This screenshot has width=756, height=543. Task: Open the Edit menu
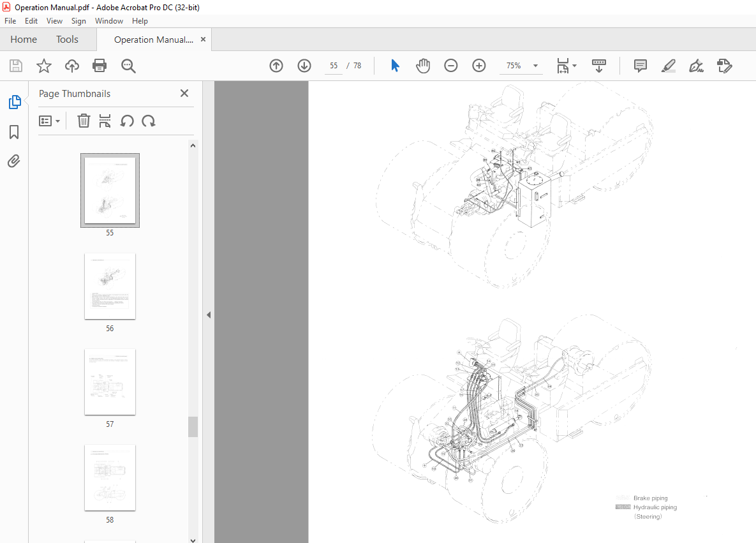pos(31,20)
